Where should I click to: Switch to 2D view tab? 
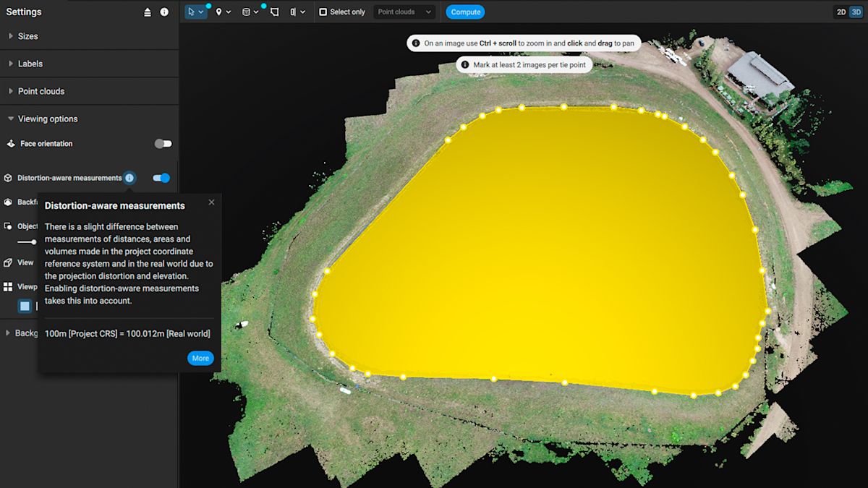[841, 12]
